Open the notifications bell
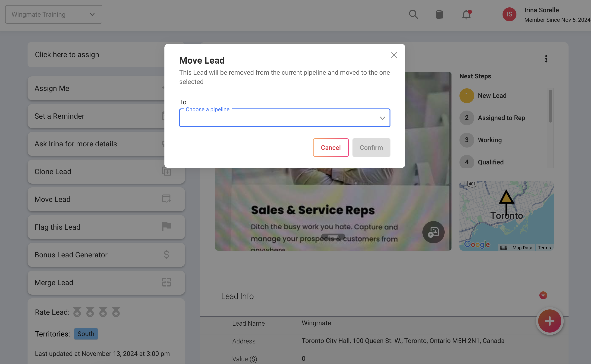The width and height of the screenshot is (591, 364). (466, 14)
